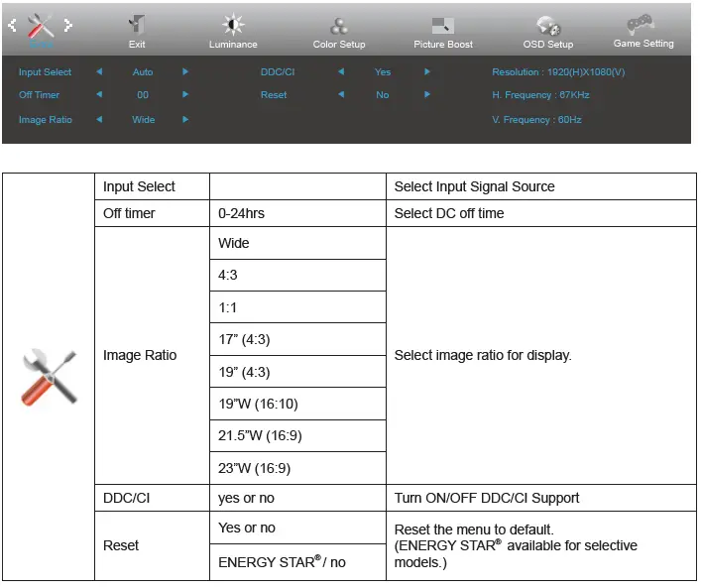Click the right chevron beside Extra icon
The image size is (701, 588).
68,25
